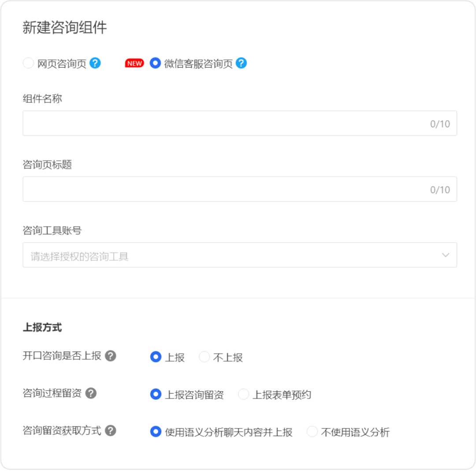Open help icon next to 微信客服咨询页

point(242,63)
